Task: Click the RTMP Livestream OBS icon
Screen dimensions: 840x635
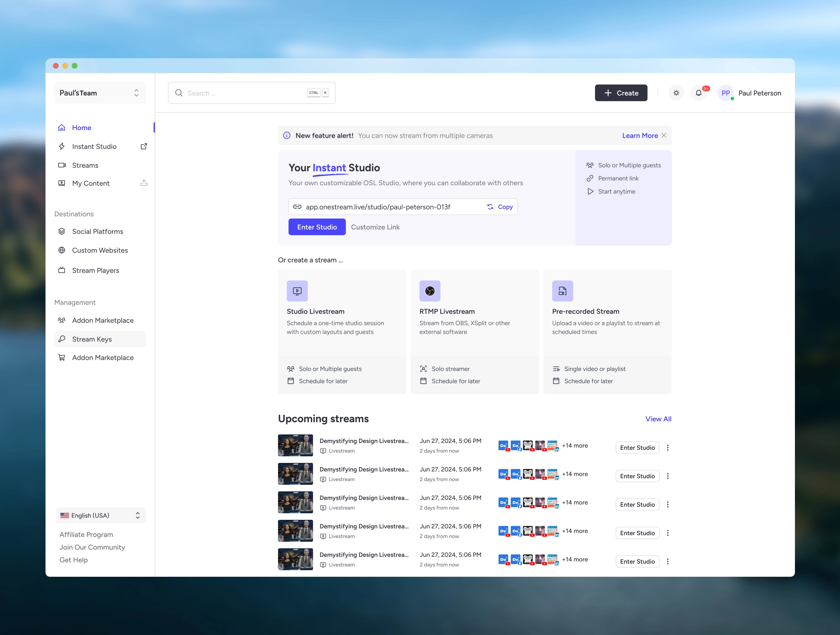Action: (429, 291)
